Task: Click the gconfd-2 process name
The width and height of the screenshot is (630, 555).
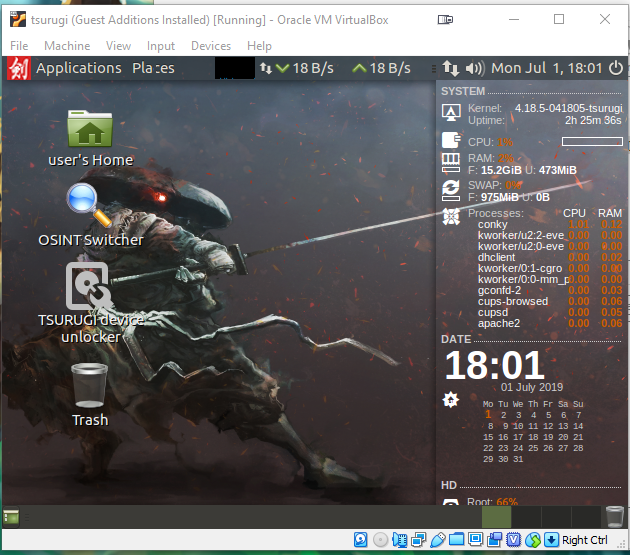Action: (499, 290)
